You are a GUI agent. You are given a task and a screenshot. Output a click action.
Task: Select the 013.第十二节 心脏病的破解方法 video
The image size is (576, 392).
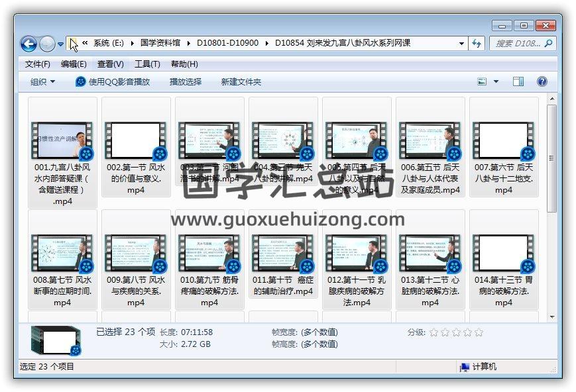[430, 260]
